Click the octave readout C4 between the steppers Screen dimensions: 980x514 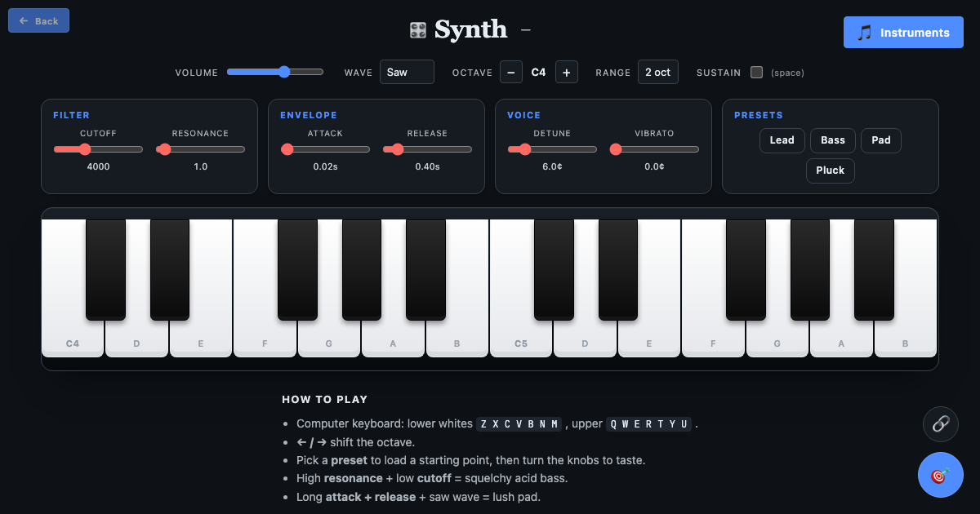tap(539, 72)
